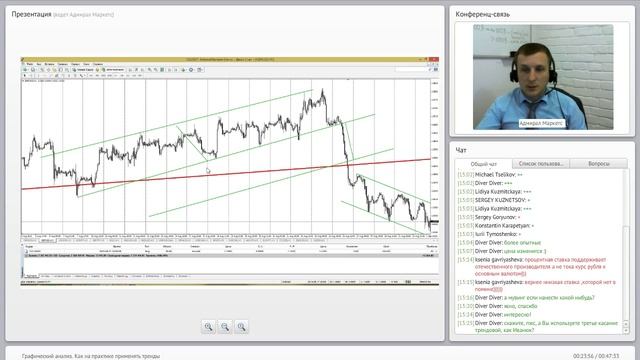Screen dimensions: 640x360
Task: Click Michael Tselikov's chat message
Action: pyautogui.click(x=490, y=174)
